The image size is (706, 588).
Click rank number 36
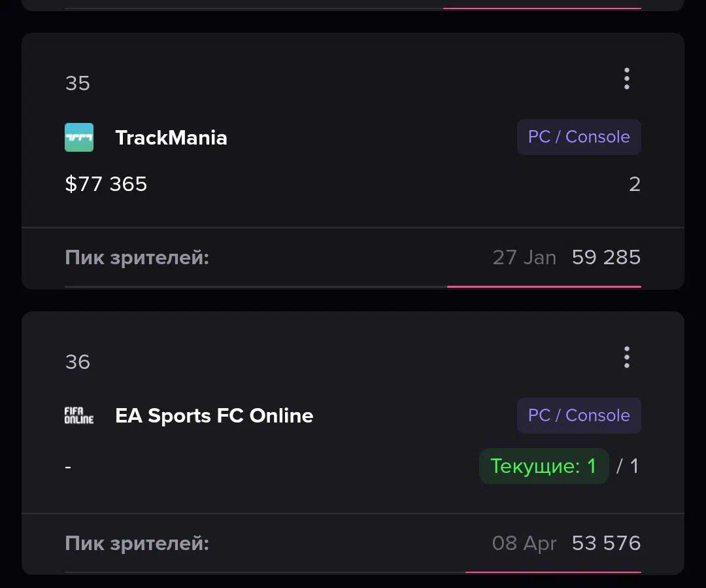77,362
